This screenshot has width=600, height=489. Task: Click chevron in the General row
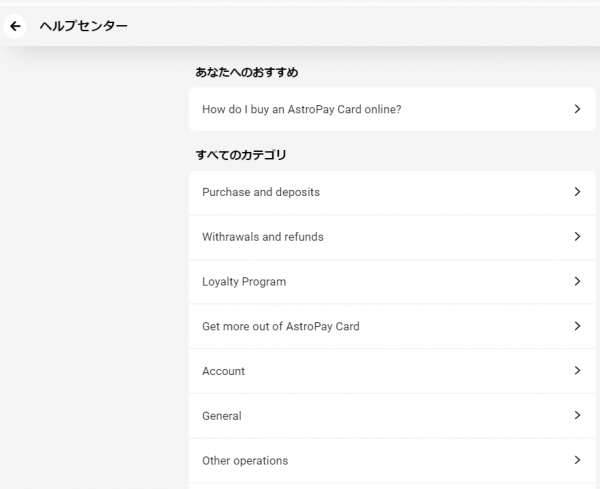tap(577, 415)
